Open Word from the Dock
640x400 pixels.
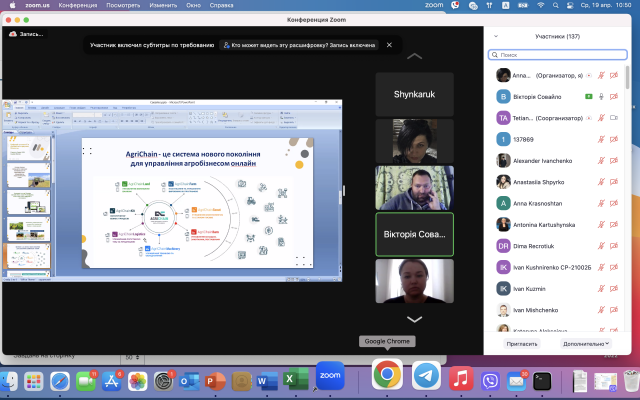267,381
